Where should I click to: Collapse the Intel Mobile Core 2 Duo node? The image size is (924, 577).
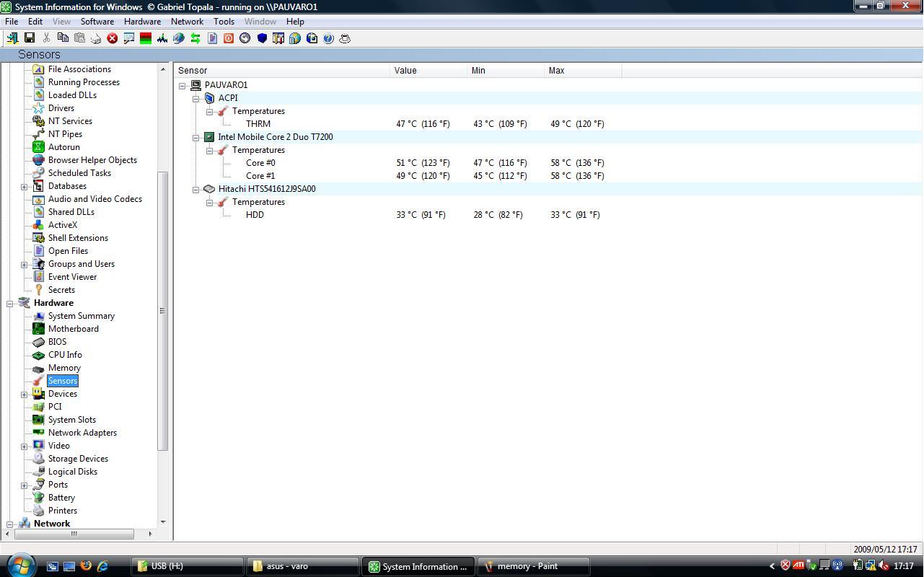[195, 137]
